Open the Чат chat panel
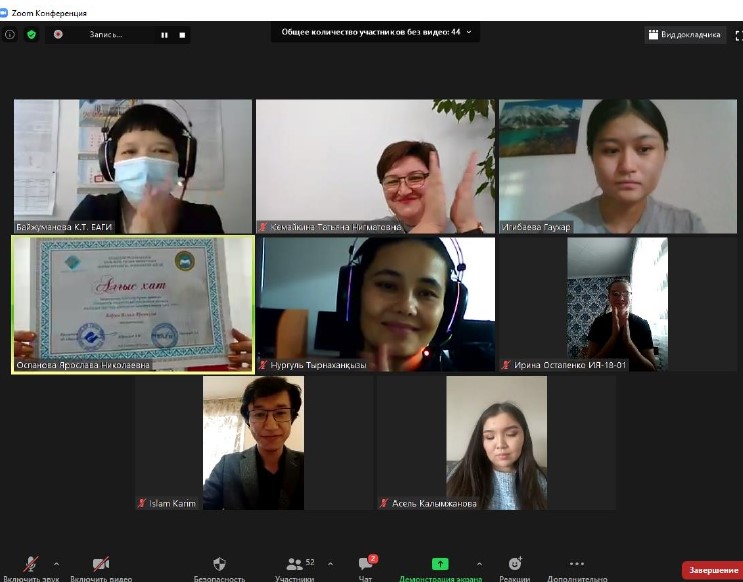 click(365, 565)
